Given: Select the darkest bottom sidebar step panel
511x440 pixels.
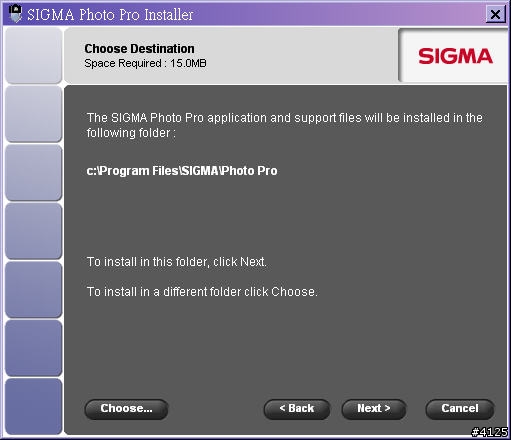Looking at the screenshot, I should (34, 407).
